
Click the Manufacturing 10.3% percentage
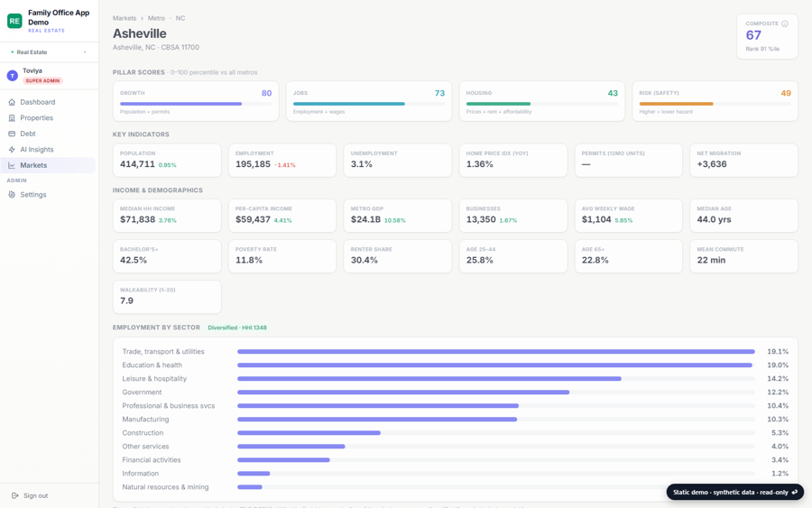[778, 420]
